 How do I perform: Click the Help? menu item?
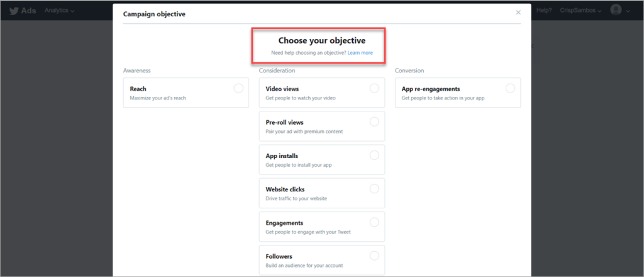[x=544, y=11]
